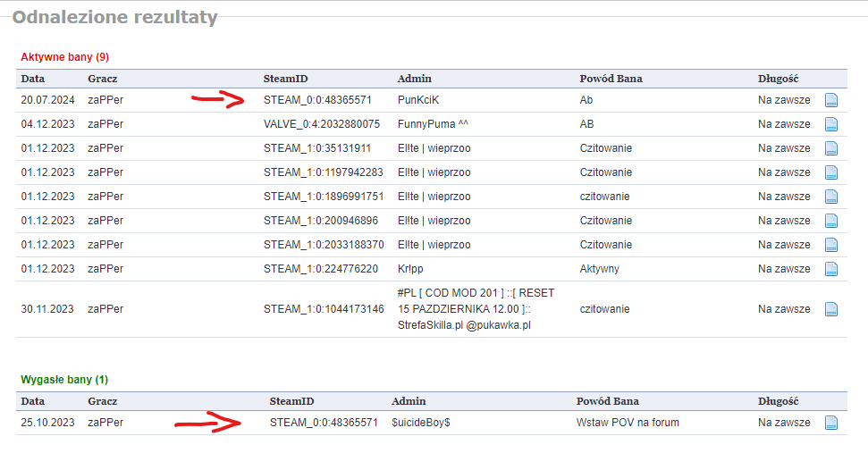Click the #PL [ COD MOD 201 ] admin entry

(476, 309)
